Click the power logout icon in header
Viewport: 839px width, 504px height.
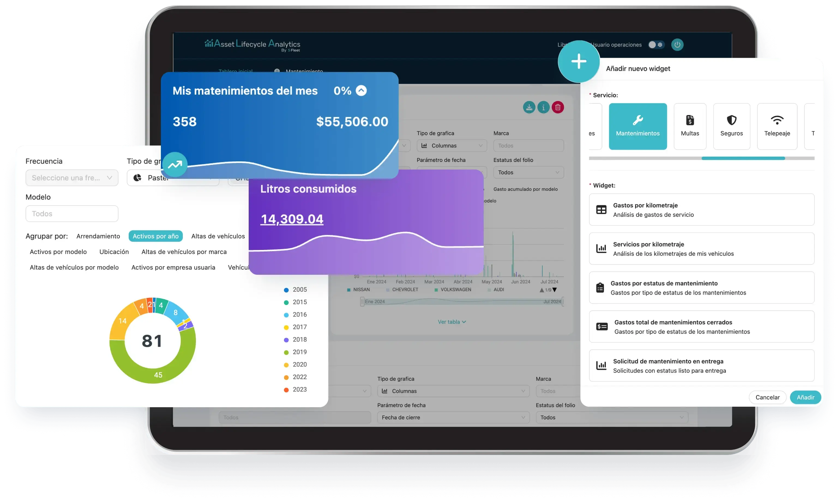677,44
